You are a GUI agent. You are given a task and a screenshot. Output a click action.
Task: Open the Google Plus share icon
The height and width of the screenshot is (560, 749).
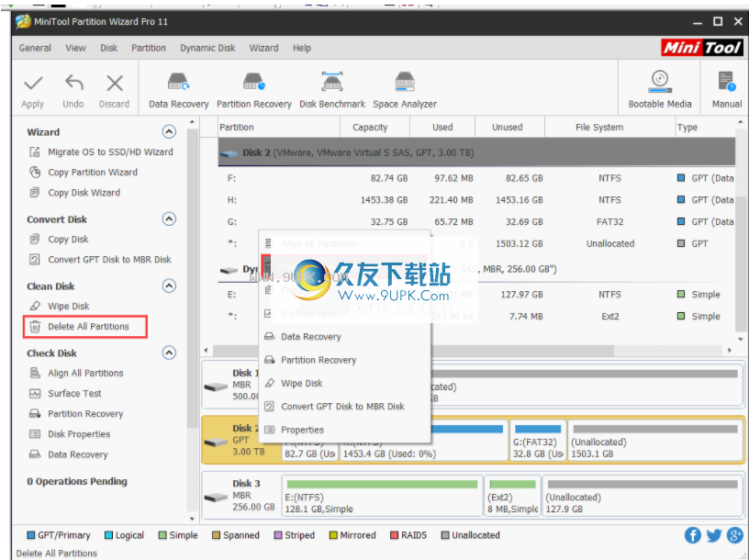[734, 535]
